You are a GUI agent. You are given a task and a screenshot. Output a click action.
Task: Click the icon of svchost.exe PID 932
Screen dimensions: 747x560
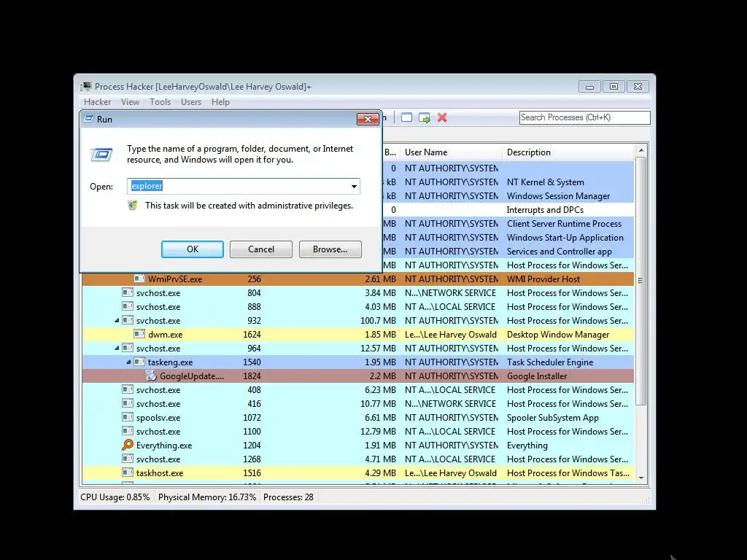coord(127,320)
